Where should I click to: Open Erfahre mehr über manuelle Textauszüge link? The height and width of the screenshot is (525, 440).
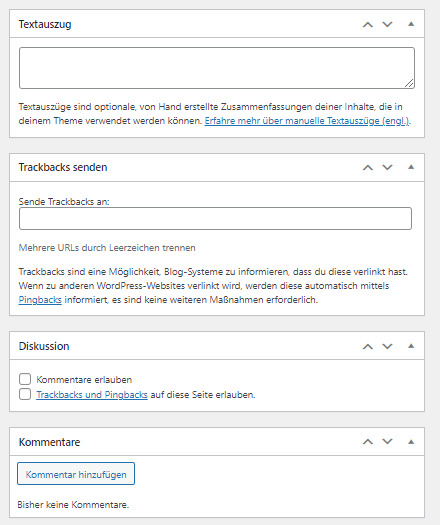307,121
